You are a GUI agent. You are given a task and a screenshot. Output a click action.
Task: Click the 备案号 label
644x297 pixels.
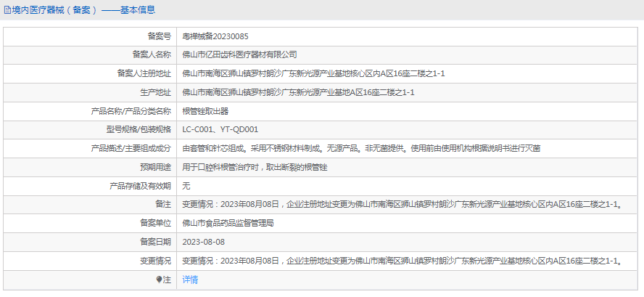[x=159, y=36]
